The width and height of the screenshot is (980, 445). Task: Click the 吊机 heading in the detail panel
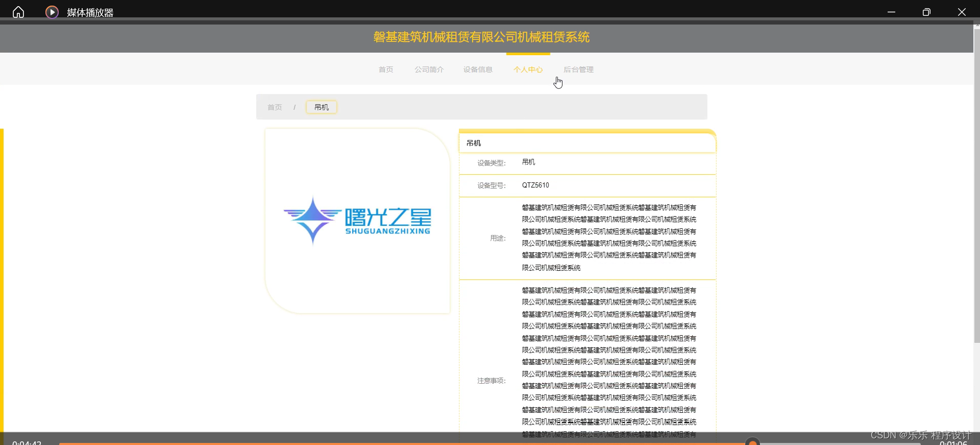point(474,143)
